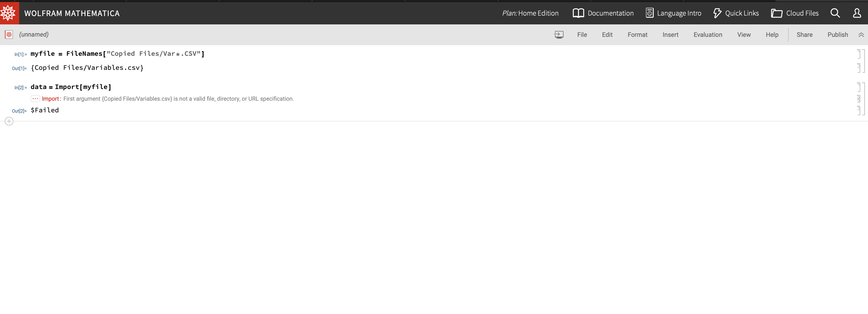This screenshot has height=314, width=868.
Task: Open Quick Links lightning icon
Action: [717, 13]
